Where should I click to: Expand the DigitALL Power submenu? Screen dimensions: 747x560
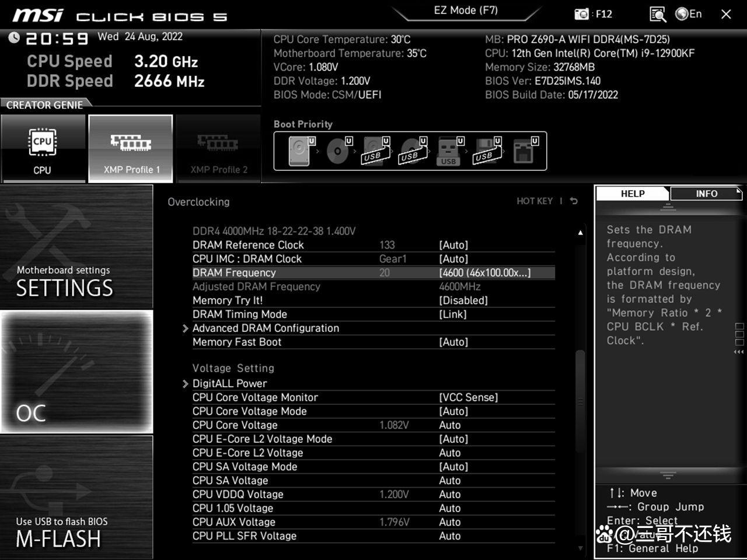click(x=229, y=383)
